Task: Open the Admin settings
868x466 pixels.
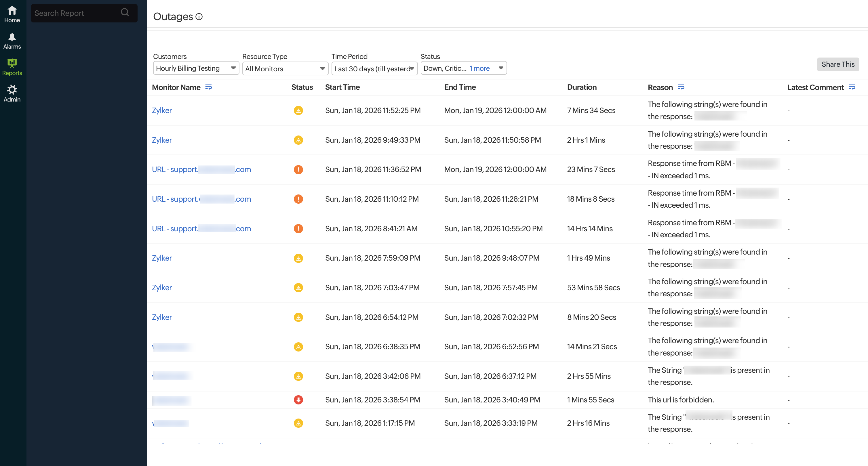Action: 12,93
